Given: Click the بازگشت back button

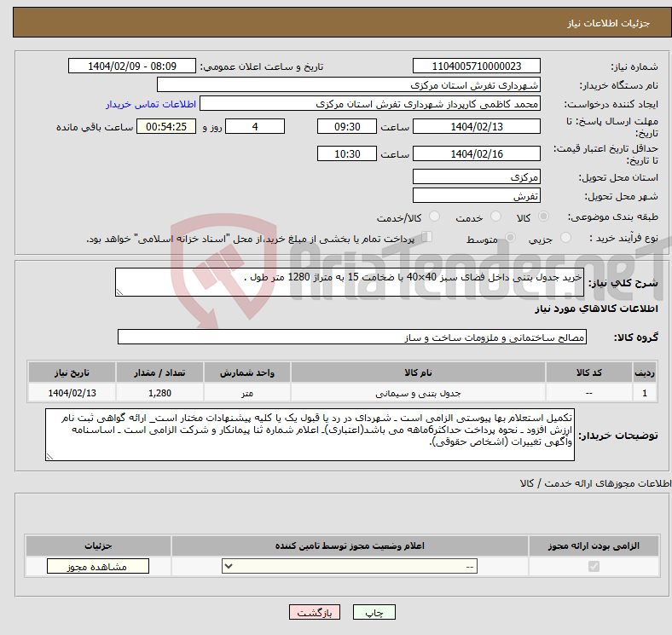Looking at the screenshot, I should click(315, 612).
